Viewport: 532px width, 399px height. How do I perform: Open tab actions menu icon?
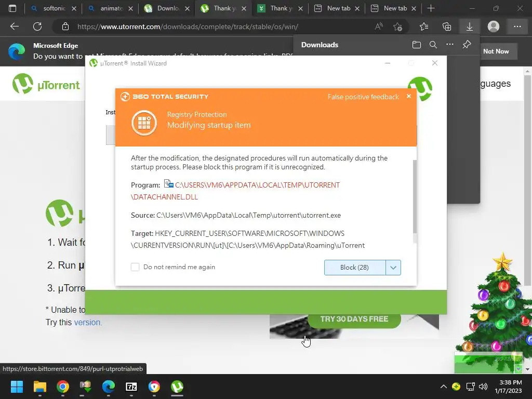point(12,8)
